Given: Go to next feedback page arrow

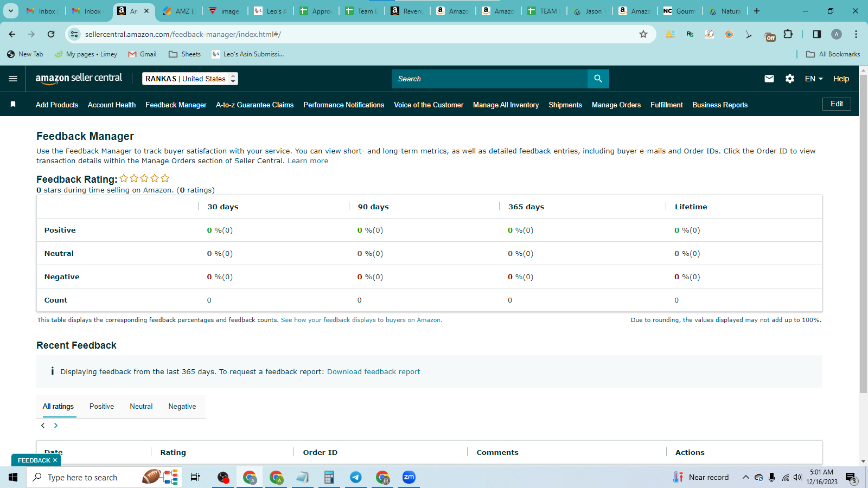Looking at the screenshot, I should click(x=56, y=426).
